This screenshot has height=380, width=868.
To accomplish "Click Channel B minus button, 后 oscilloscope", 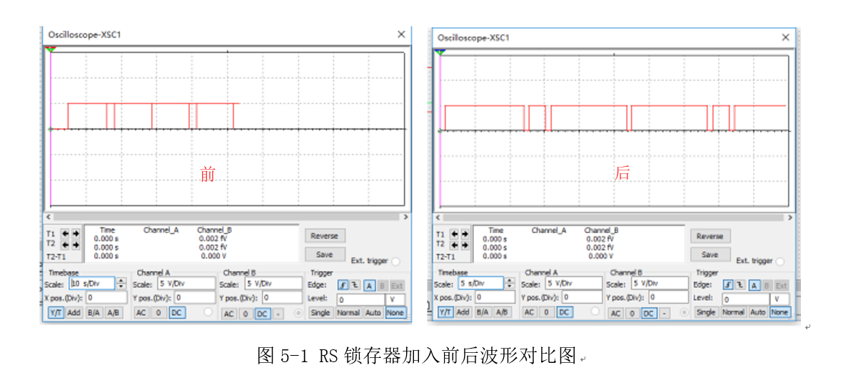I will tap(665, 313).
